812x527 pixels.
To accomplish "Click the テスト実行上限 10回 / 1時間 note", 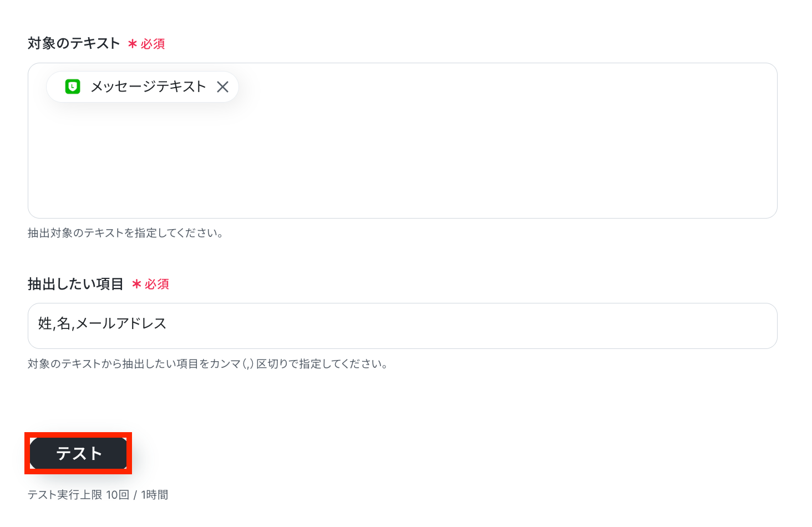I will click(x=98, y=495).
